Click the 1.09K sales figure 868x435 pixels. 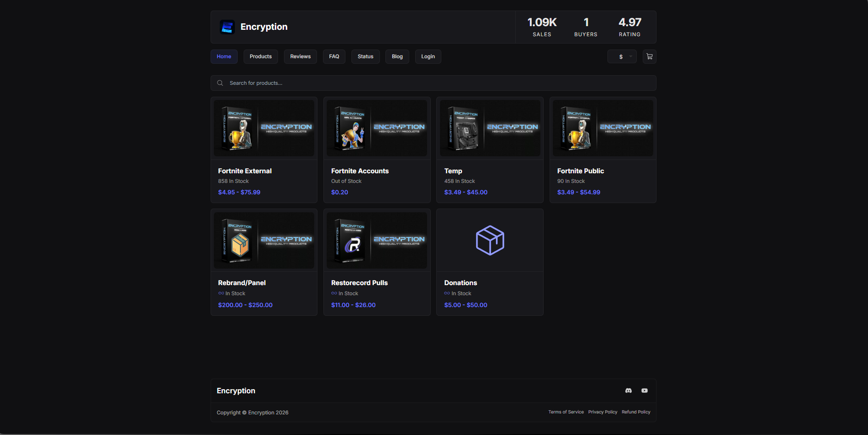point(542,22)
